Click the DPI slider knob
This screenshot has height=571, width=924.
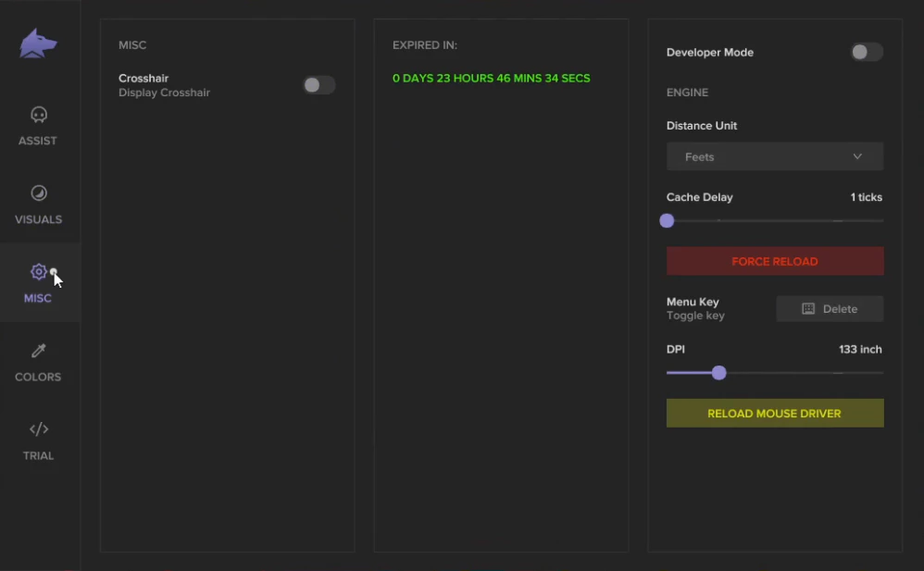[718, 372]
